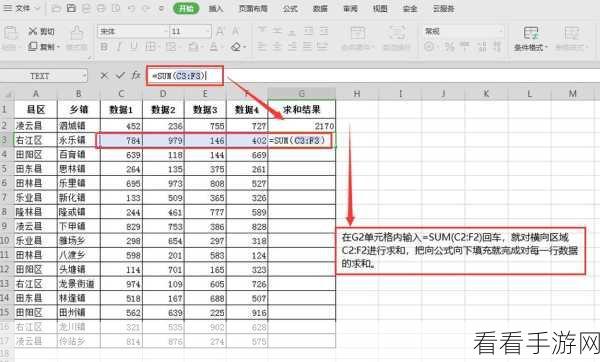Decrease font size with the smaller A icon
The image size is (600, 362).
click(x=235, y=31)
